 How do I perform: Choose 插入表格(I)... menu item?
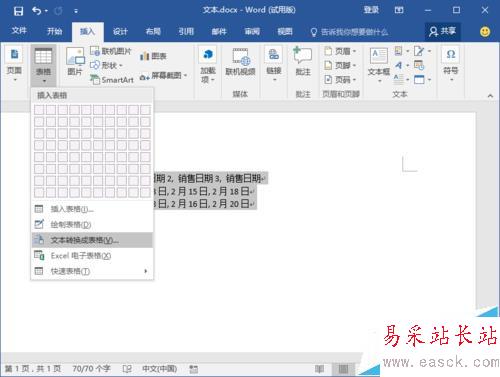click(92, 209)
